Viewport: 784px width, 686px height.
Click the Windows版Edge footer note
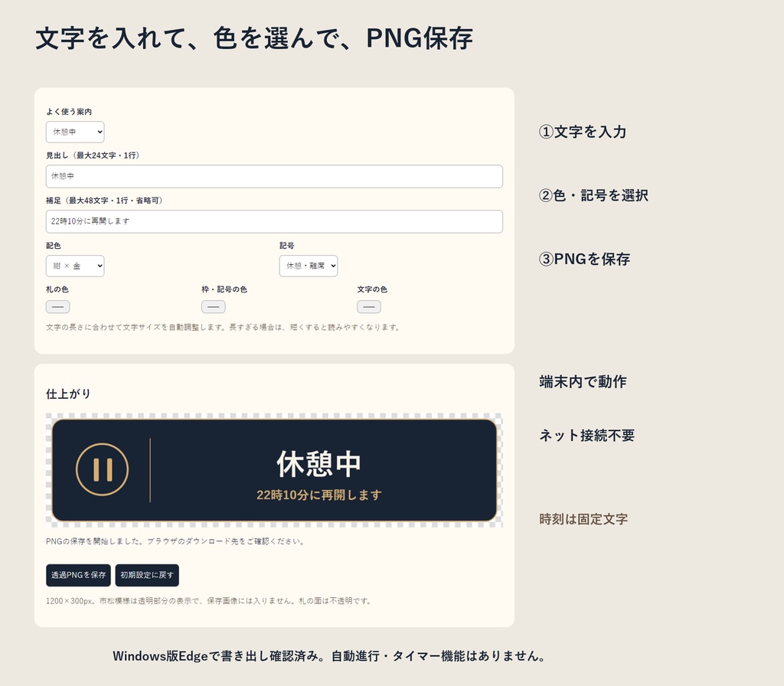(x=329, y=656)
